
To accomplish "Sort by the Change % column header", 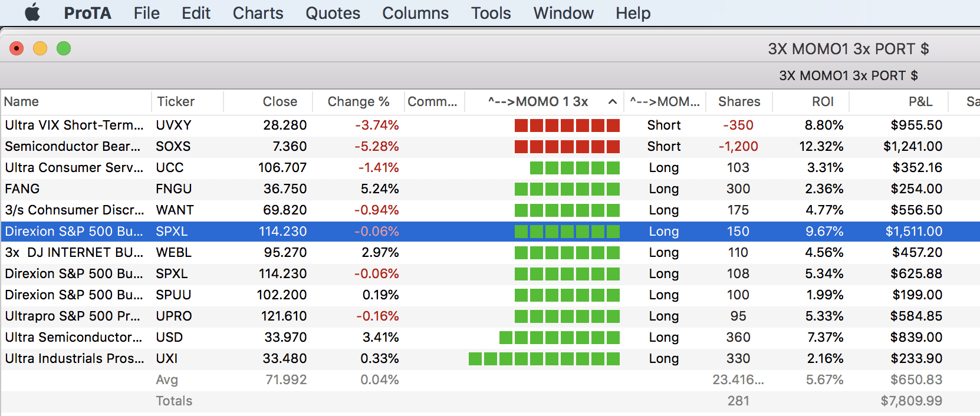I will pyautogui.click(x=358, y=102).
